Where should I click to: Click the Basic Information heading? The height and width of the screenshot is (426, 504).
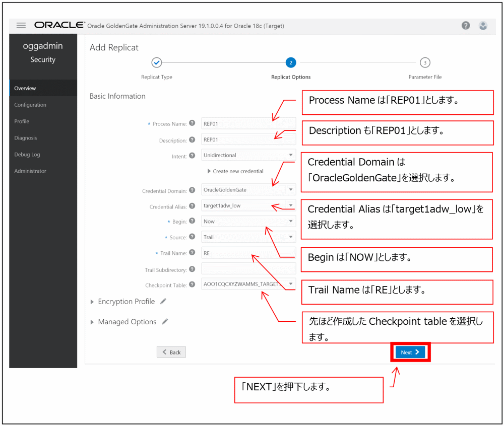(x=117, y=96)
